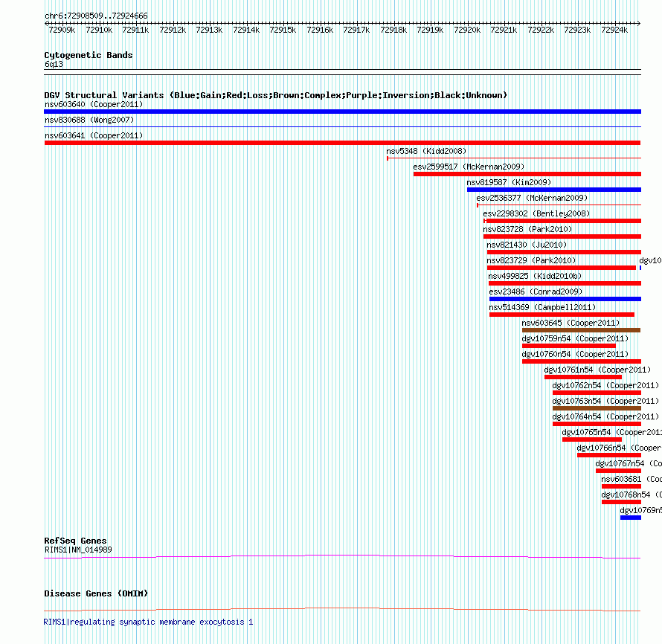Select the nsv830688 (Wong2007) variant label
Screen dimensions: 662x644
[x=89, y=120]
